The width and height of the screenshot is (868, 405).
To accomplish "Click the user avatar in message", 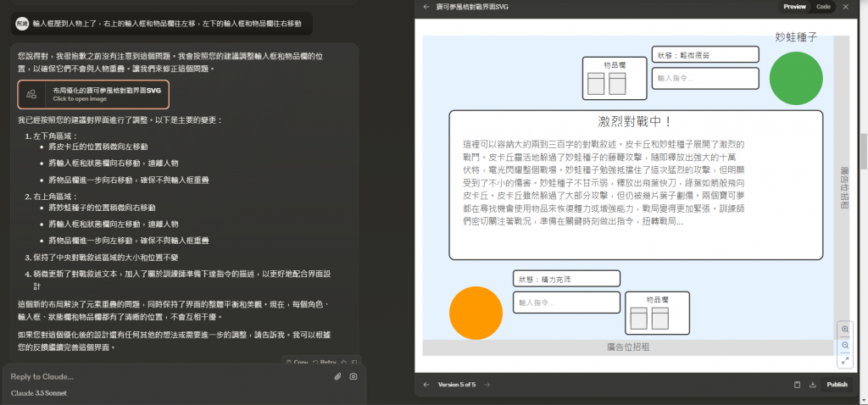I will pos(21,24).
